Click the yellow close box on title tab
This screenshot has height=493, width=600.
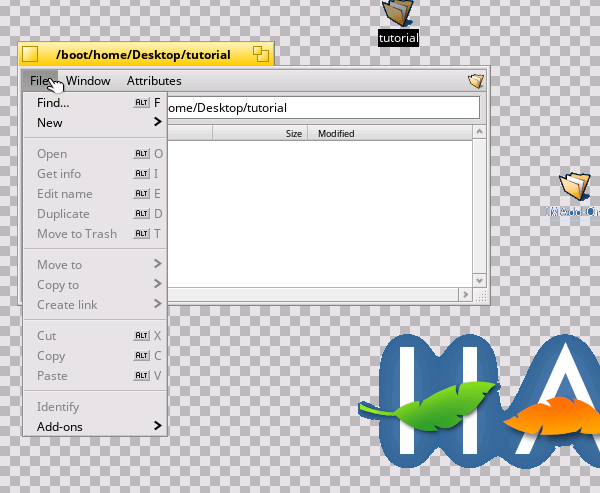click(x=31, y=55)
